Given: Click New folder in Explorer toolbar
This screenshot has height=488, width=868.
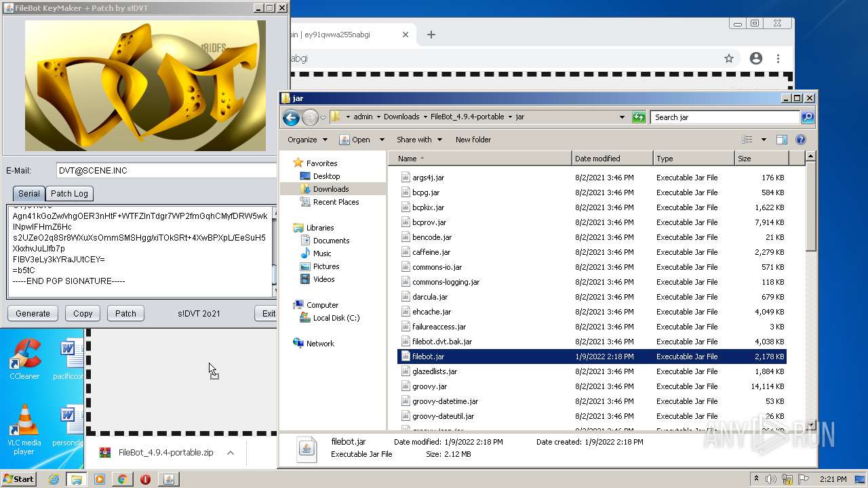Looking at the screenshot, I should coord(473,140).
